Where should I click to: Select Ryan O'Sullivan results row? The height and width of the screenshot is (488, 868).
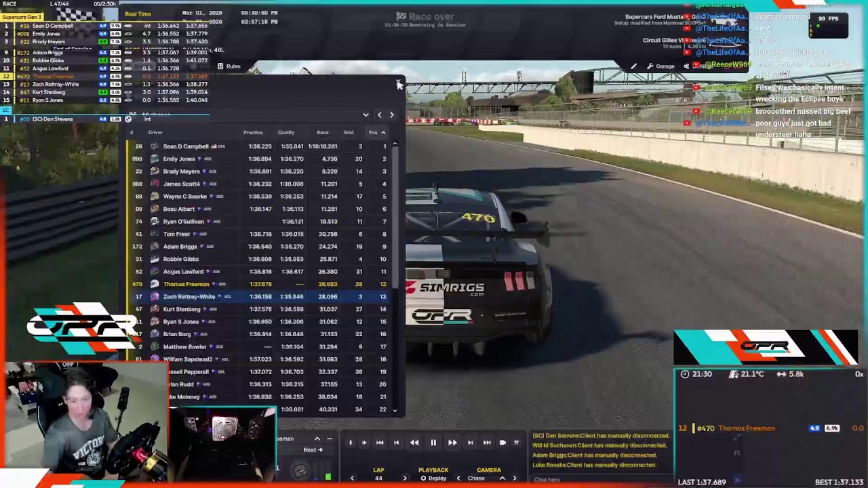tap(258, 222)
